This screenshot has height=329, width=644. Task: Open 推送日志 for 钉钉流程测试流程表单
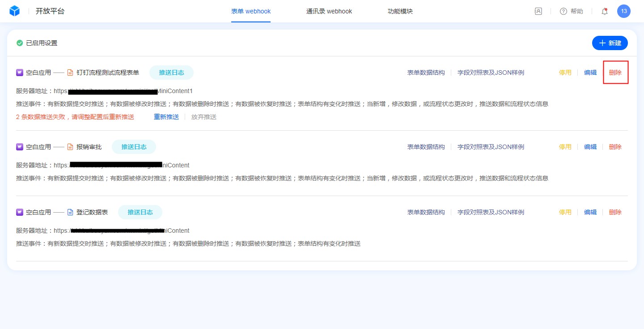point(171,73)
